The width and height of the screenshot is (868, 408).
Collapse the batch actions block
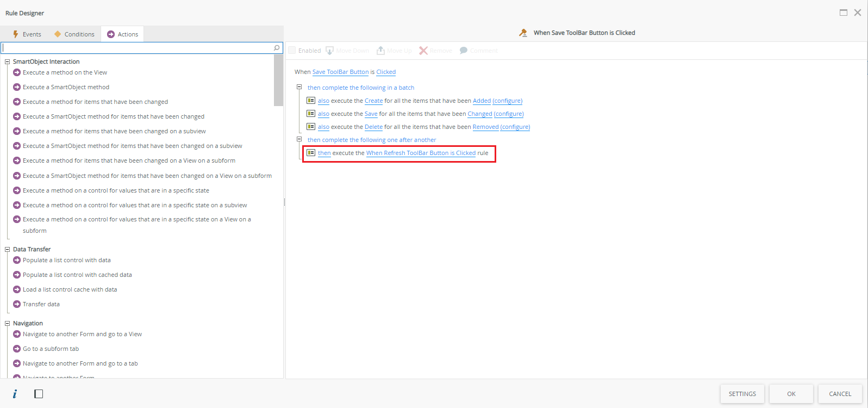(299, 87)
